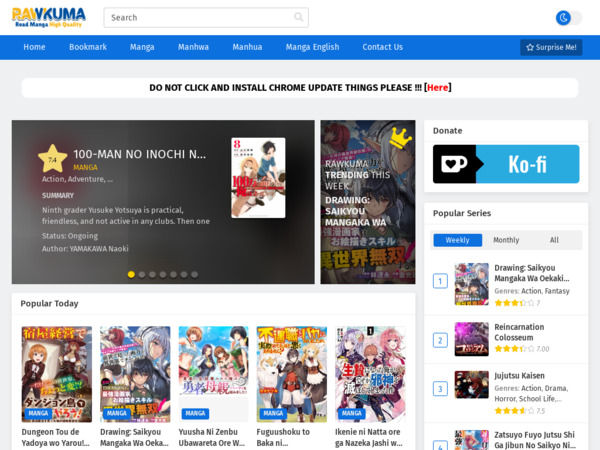Open Drawing: Saikyou Mangaka title in Popular Series
The height and width of the screenshot is (450, 600).
click(532, 273)
